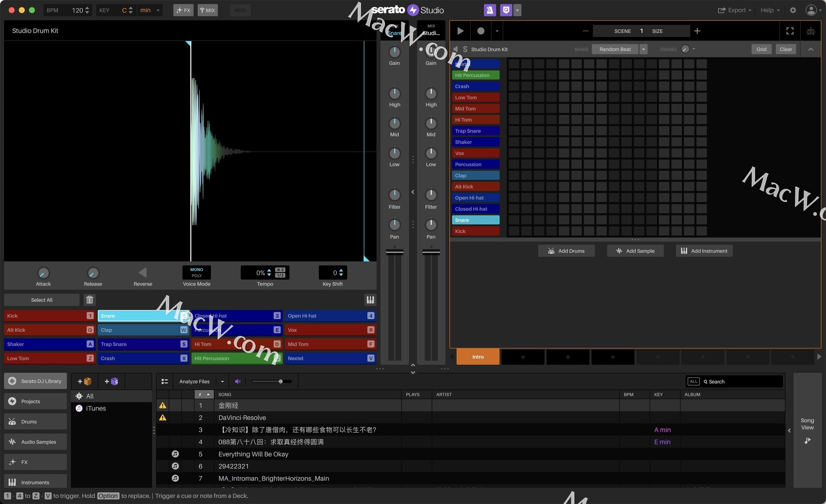This screenshot has height=504, width=826.
Task: Click the ALL search filter button
Action: click(x=693, y=381)
